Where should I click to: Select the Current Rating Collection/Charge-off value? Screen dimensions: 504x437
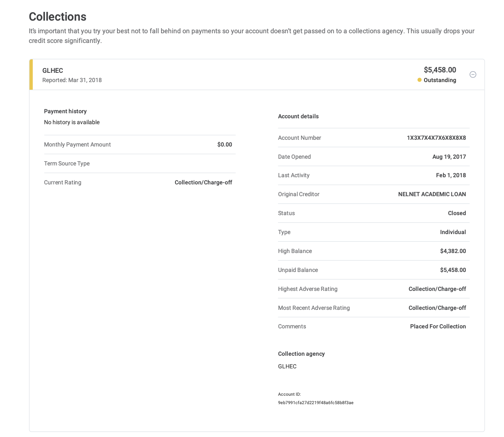coord(203,182)
